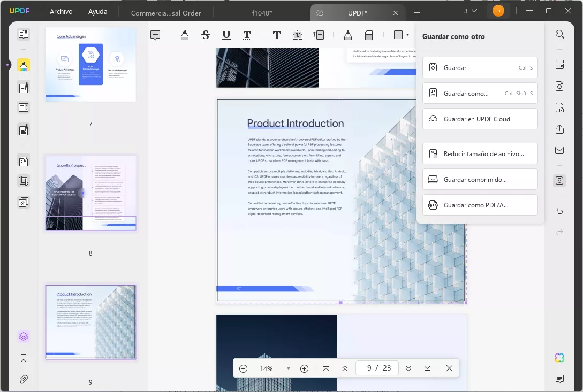Go to the previous page arrow
583x392 pixels.
click(345, 368)
